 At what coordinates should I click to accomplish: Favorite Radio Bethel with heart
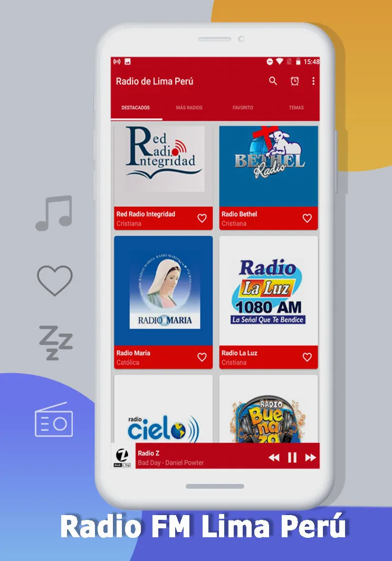(307, 218)
